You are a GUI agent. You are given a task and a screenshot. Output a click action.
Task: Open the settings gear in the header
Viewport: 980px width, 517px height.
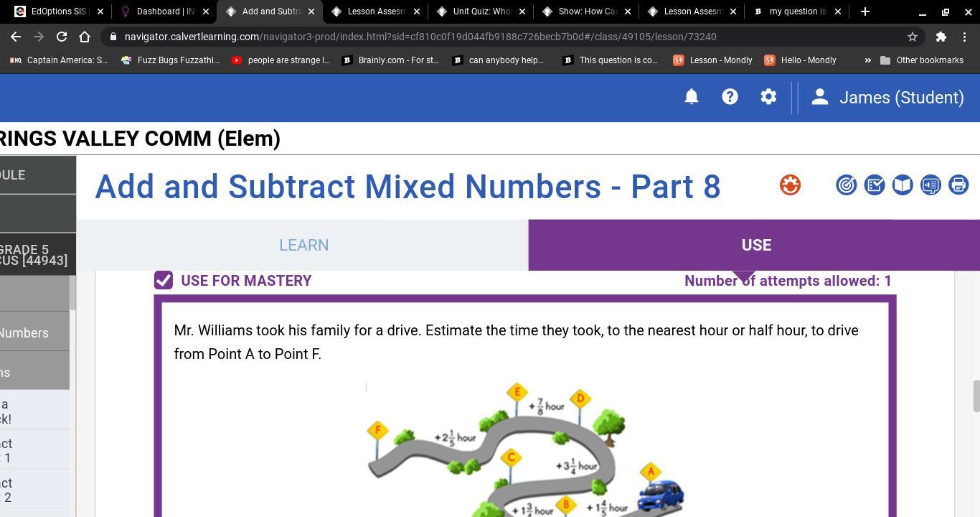coord(768,97)
